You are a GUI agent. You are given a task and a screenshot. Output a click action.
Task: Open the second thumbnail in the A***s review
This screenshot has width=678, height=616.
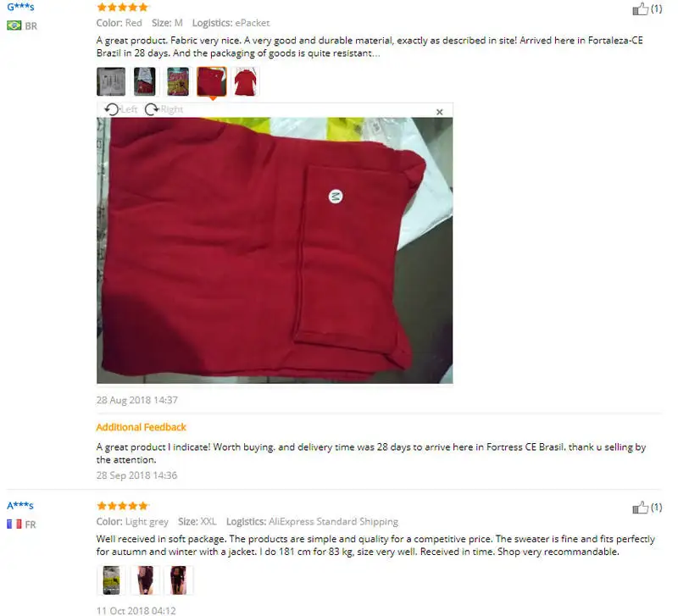coord(145,580)
